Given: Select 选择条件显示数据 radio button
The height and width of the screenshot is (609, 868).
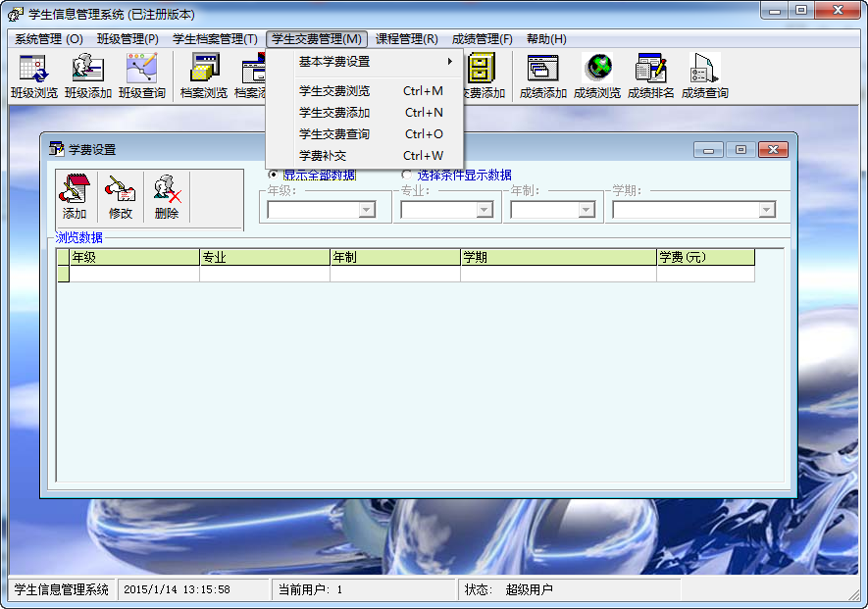Looking at the screenshot, I should point(407,175).
